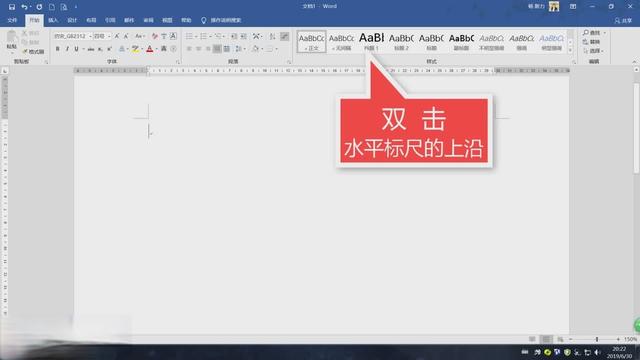The image size is (640, 360).
Task: Toggle justified paragraph alignment
Action: pos(217,49)
